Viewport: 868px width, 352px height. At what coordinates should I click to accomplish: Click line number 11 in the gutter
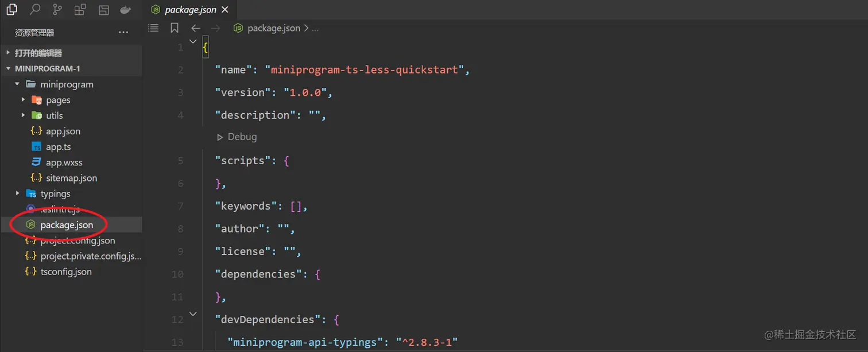[x=177, y=297]
